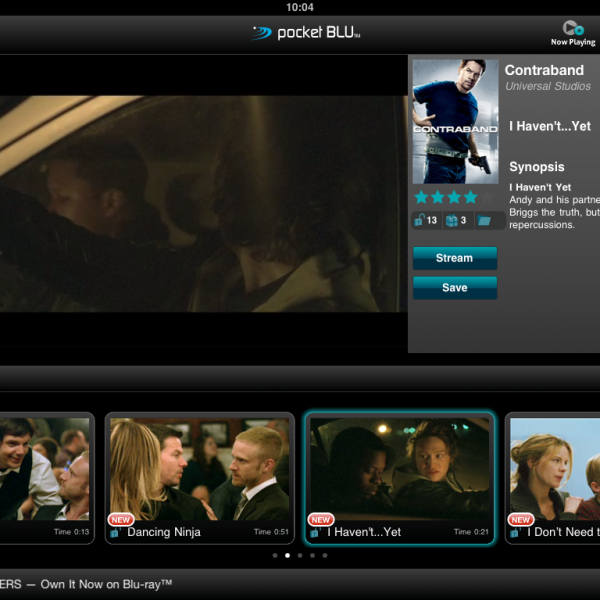Select the Dancing Ninja clip thumbnail
600x600 pixels.
pos(200,470)
